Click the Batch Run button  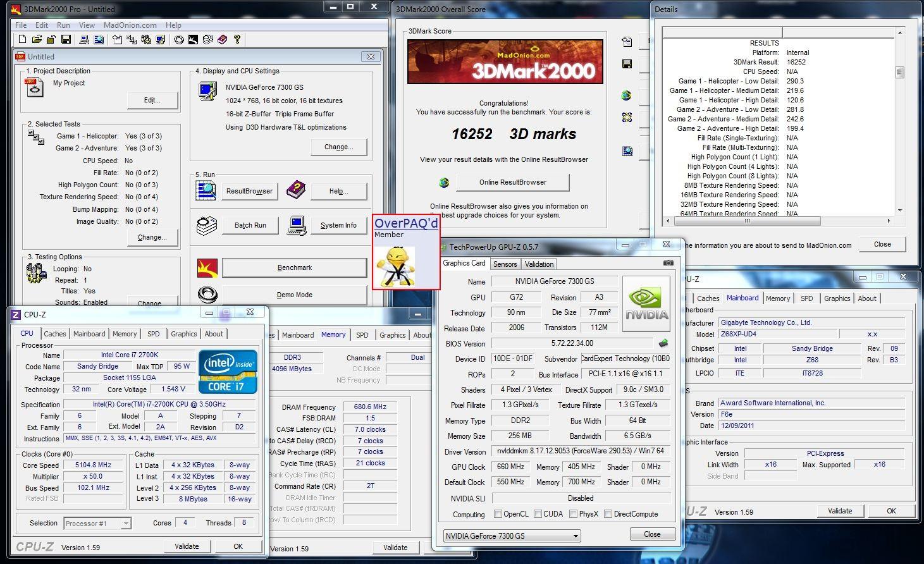(250, 225)
